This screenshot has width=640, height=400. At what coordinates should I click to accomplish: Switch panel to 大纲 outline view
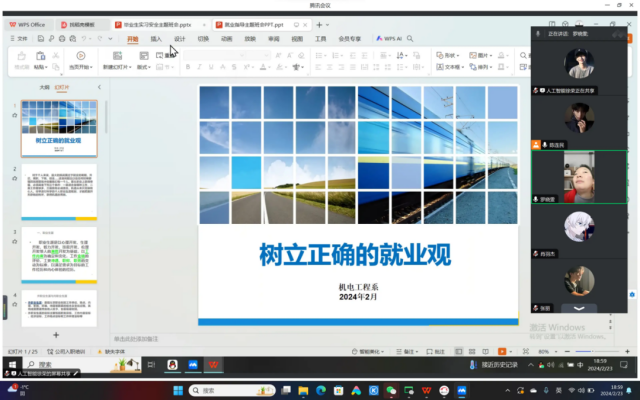pos(44,87)
